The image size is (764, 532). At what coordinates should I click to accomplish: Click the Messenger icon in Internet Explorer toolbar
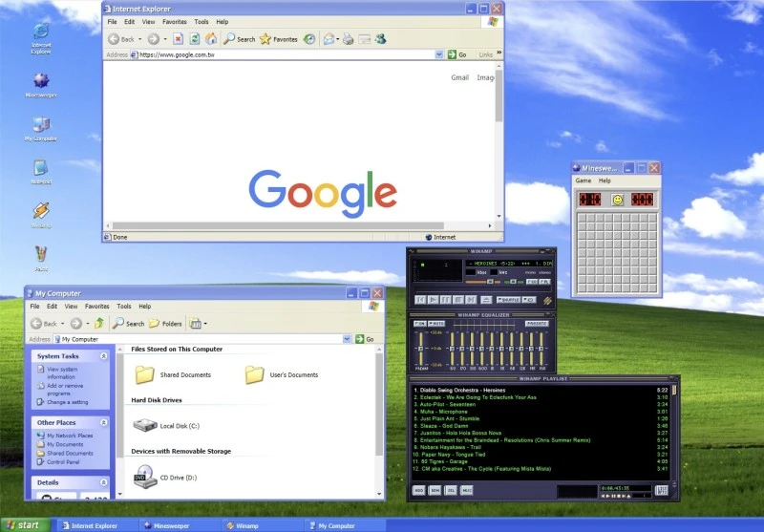pyautogui.click(x=380, y=39)
